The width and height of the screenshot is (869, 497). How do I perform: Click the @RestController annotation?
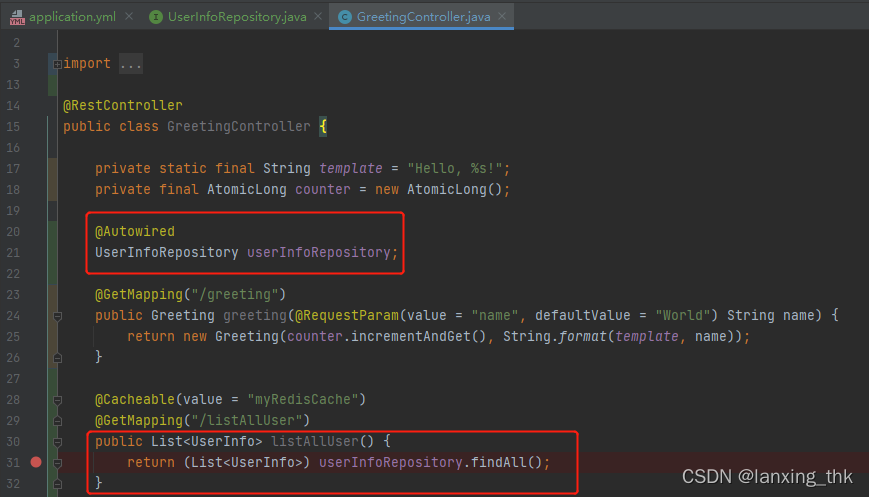tap(122, 105)
